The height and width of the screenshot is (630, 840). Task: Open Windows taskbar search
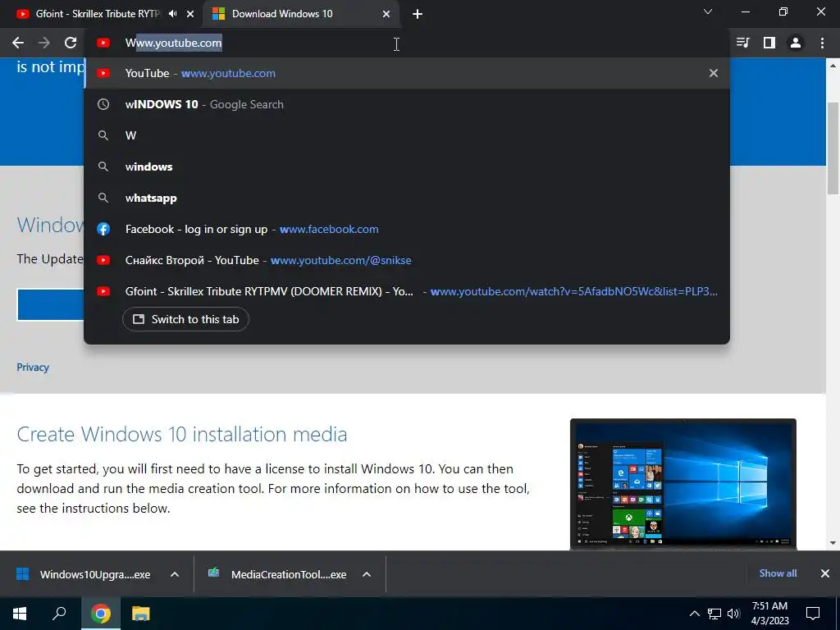(59, 614)
